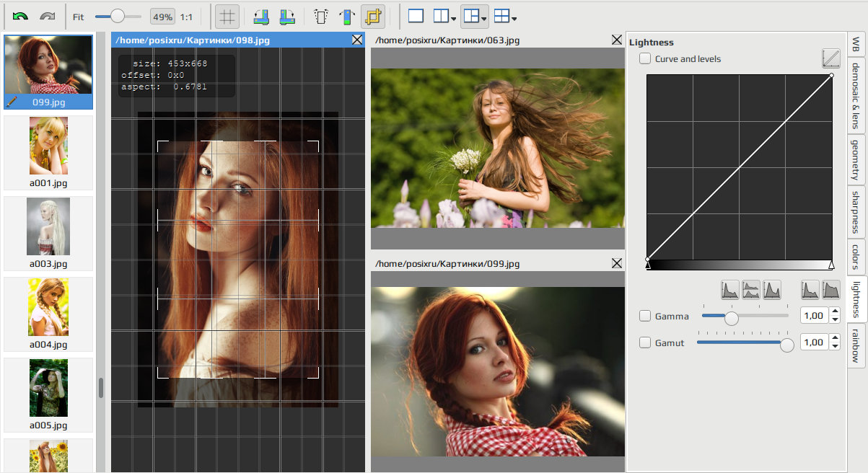Close the 063.jpg image panel
Screen dimensions: 868x473
pos(617,40)
